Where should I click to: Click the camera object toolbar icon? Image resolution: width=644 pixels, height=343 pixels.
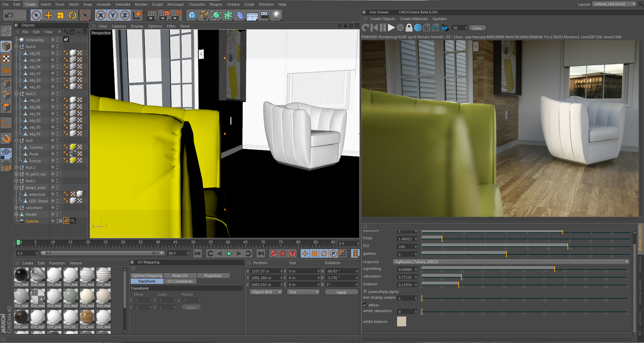click(x=265, y=15)
